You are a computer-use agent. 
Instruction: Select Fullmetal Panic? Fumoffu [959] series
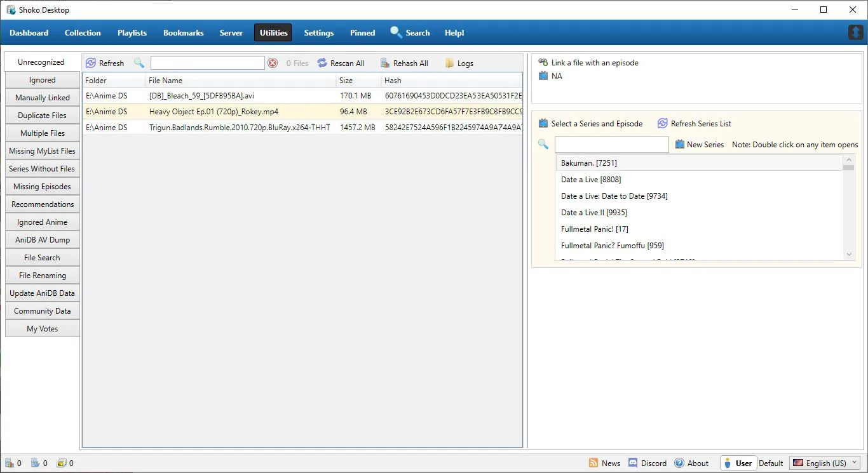(699, 246)
